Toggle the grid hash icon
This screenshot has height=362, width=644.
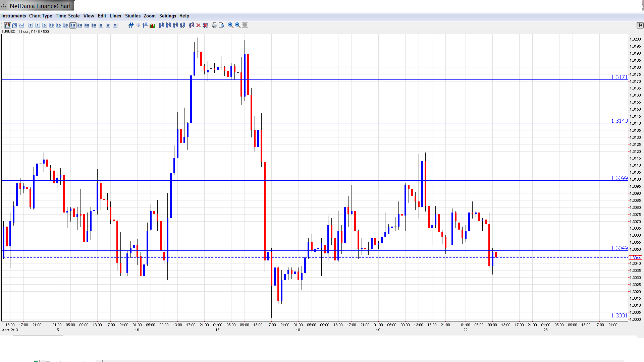coord(131,25)
